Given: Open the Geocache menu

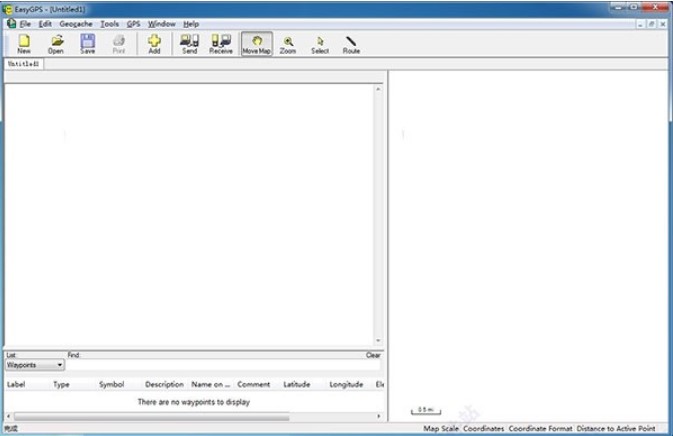Looking at the screenshot, I should (x=76, y=24).
